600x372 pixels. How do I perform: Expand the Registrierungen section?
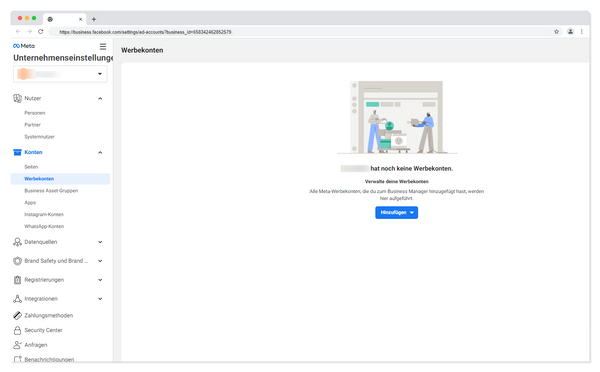click(x=100, y=280)
